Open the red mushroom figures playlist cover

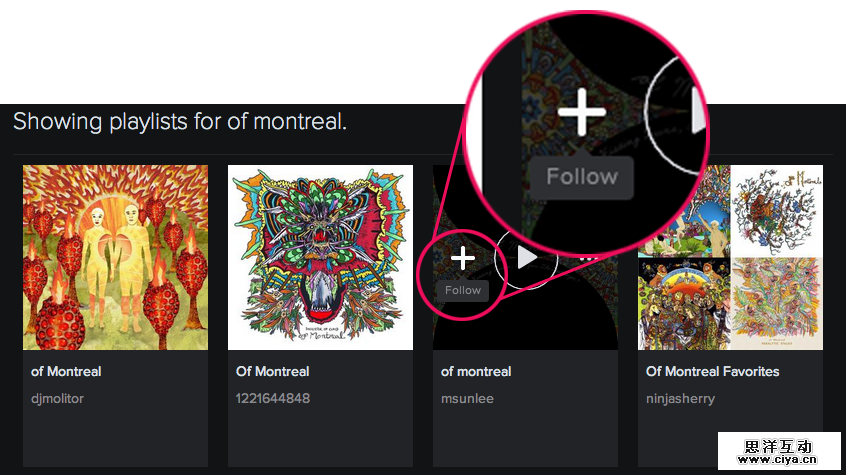(x=115, y=257)
